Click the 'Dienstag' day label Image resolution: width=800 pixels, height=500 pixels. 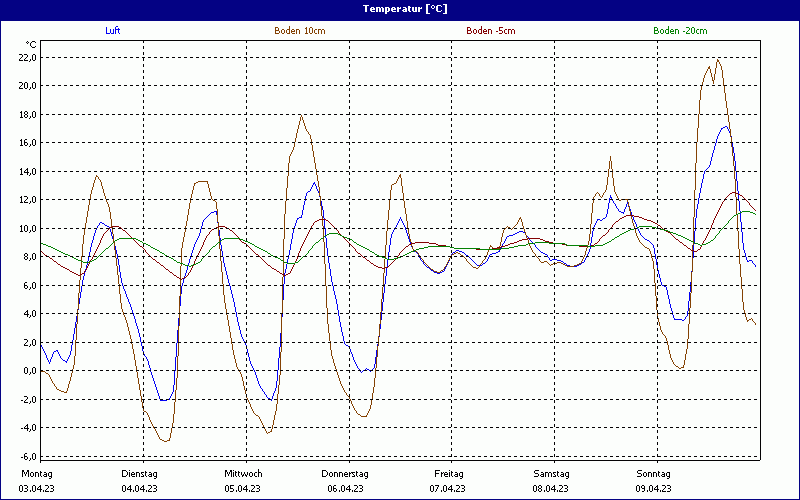coord(139,474)
